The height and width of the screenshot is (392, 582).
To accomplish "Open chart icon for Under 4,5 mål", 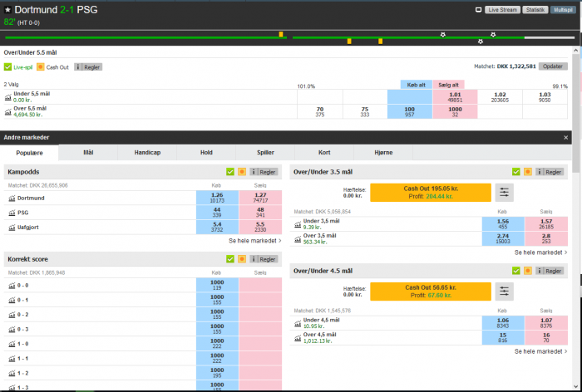I will (298, 323).
